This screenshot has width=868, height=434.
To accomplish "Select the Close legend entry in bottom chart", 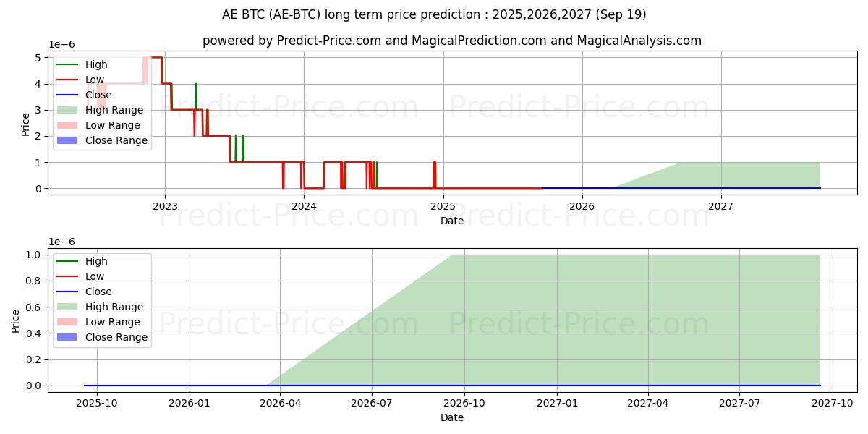I will pyautogui.click(x=98, y=292).
